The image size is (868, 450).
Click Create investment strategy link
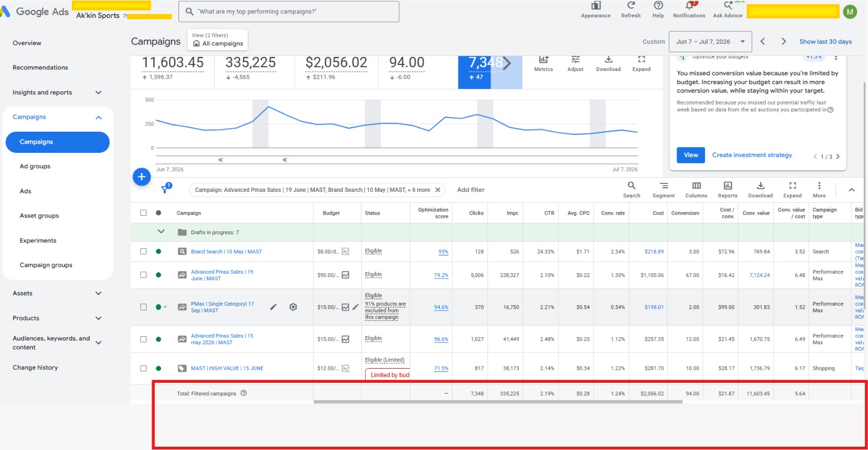tap(752, 155)
